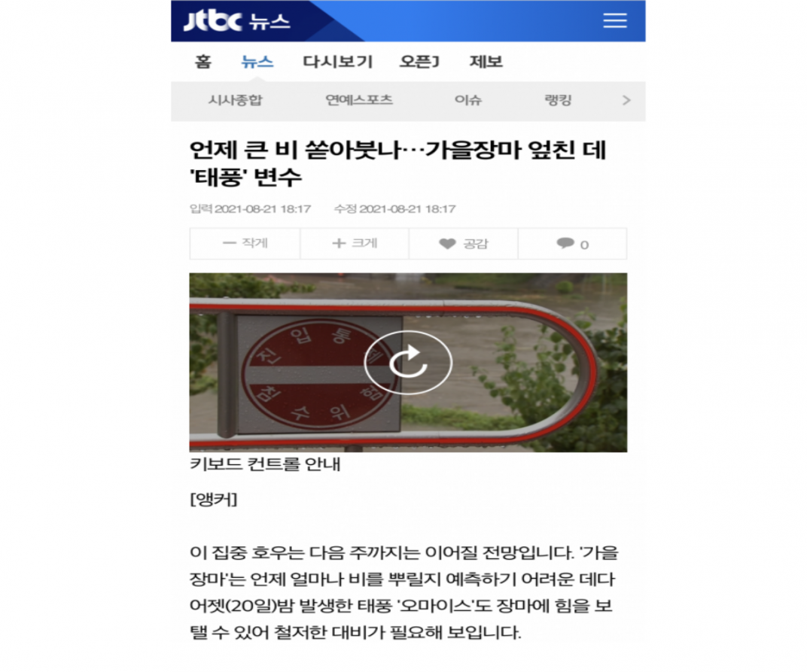Open the 랭킹 category
Viewport: 807px width, 672px height.
tap(558, 100)
